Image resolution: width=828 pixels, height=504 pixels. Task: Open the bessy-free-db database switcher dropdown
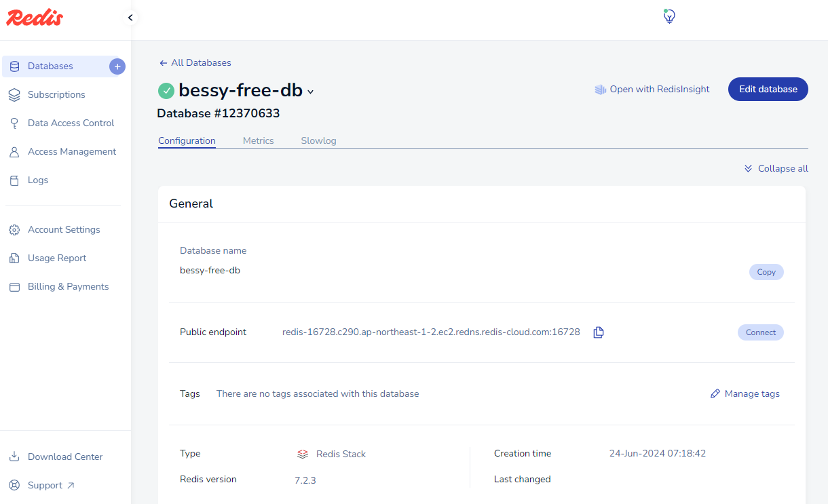tap(311, 92)
